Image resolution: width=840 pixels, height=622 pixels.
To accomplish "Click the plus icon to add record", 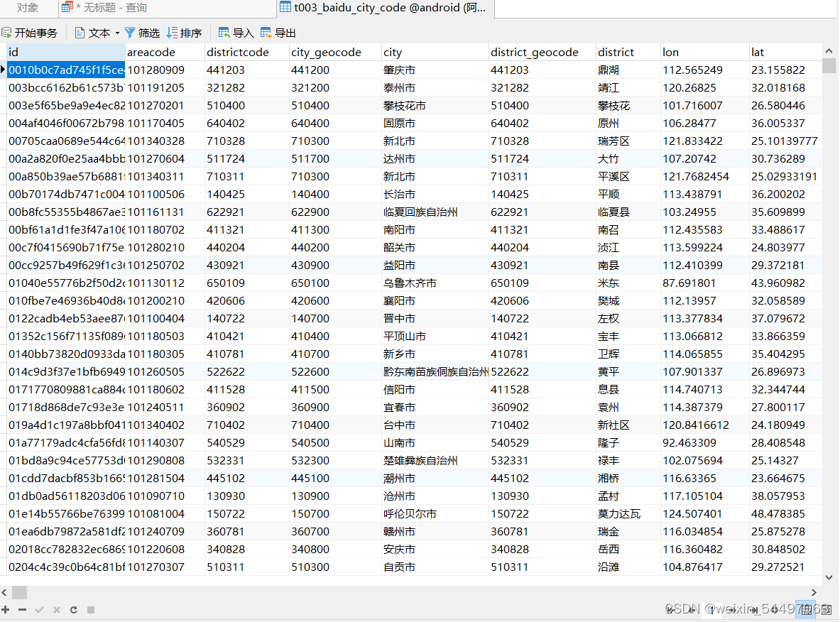I will 6,610.
